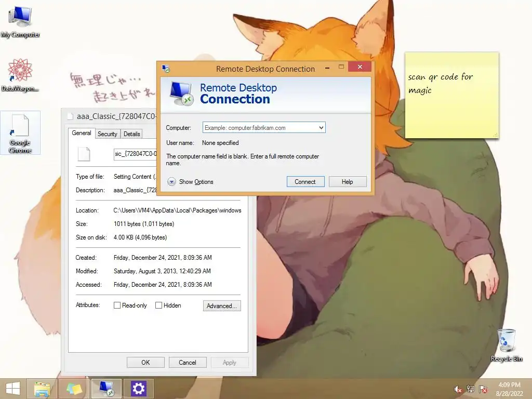532x399 pixels.
Task: Click the file icon in Properties General tab
Action: [84, 154]
